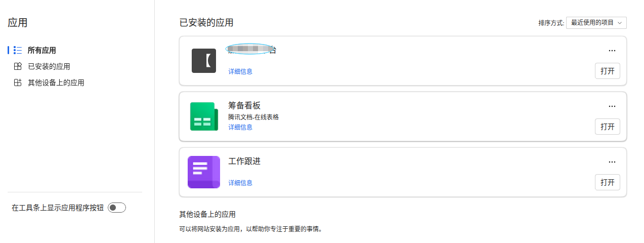Click the 工作跟进 app title

tap(244, 161)
